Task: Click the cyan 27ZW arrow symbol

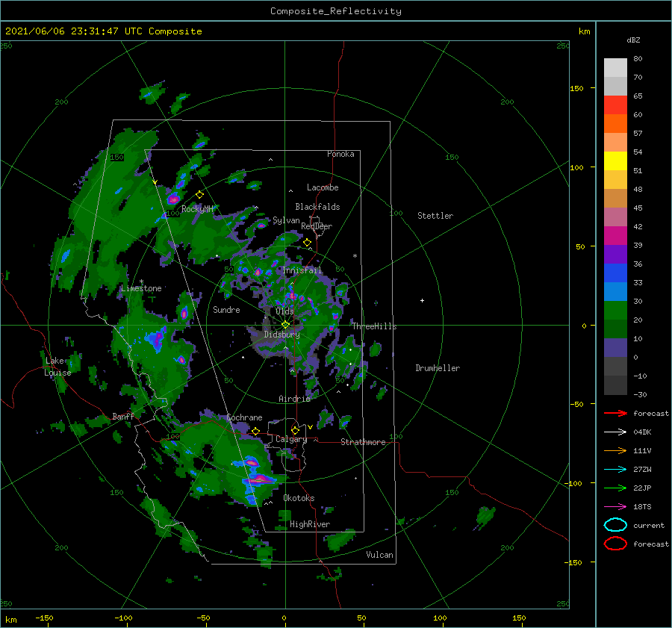Action: 615,470
